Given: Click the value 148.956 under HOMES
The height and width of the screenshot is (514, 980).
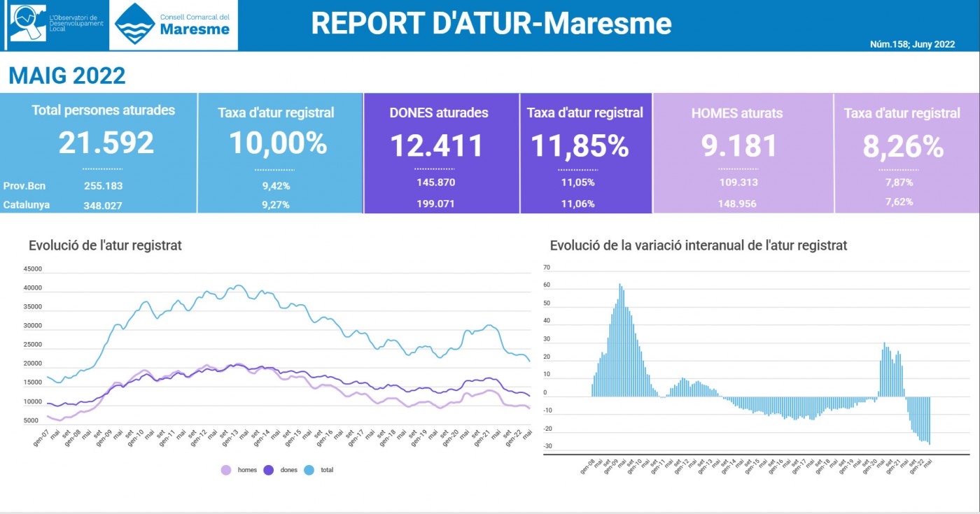Looking at the screenshot, I should click(x=738, y=204).
